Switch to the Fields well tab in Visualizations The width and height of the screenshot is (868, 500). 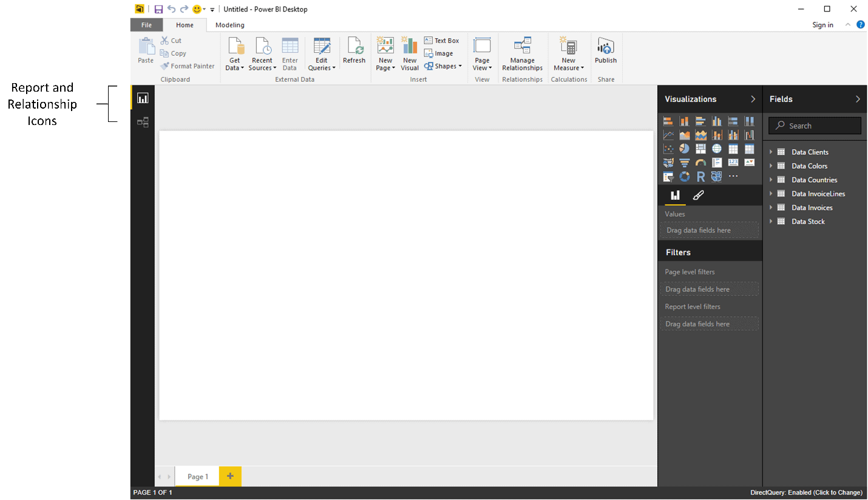click(x=674, y=195)
